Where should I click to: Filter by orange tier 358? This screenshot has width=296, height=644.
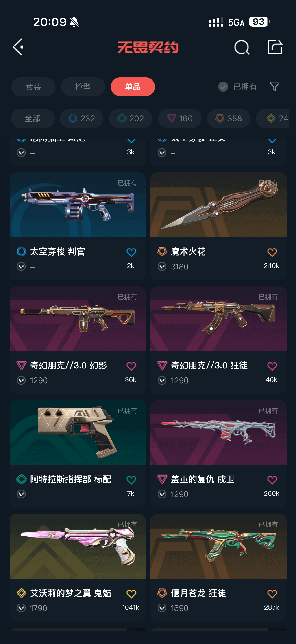(x=229, y=118)
